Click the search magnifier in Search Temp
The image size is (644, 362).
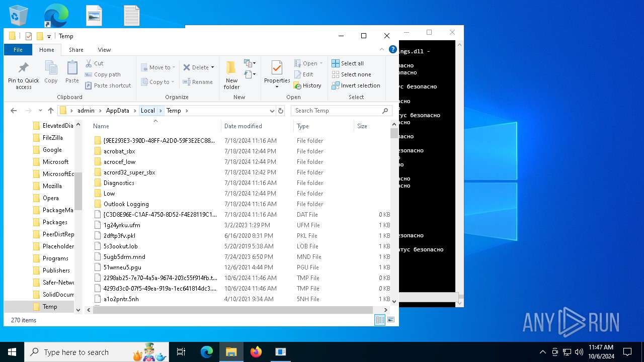click(385, 111)
